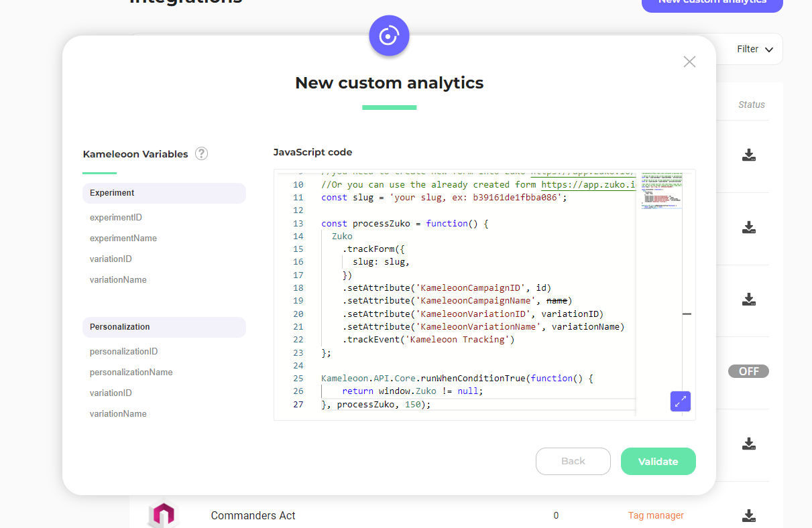Click the Tag manager label for Commanders Act
This screenshot has height=528, width=812.
coord(656,515)
